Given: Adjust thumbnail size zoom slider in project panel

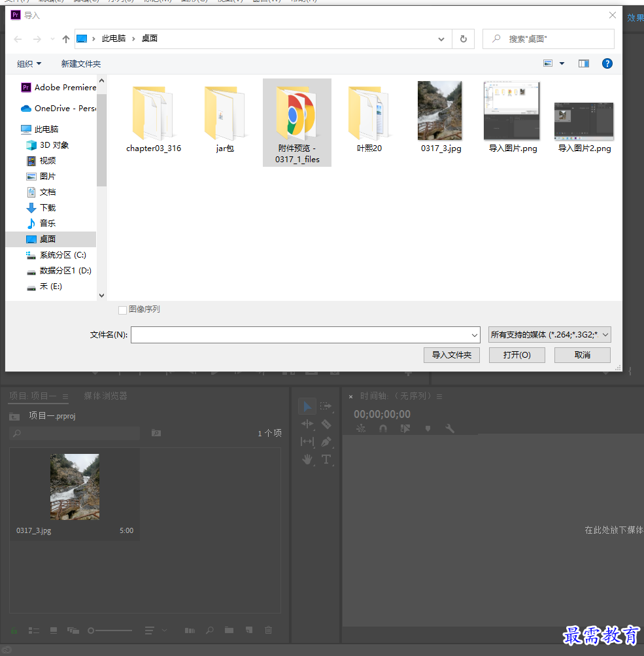Looking at the screenshot, I should point(110,630).
